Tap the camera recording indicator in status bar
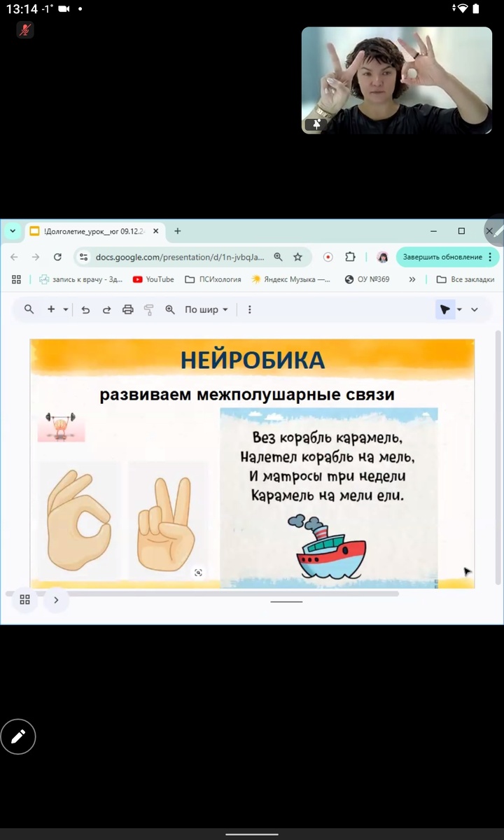 (65, 8)
